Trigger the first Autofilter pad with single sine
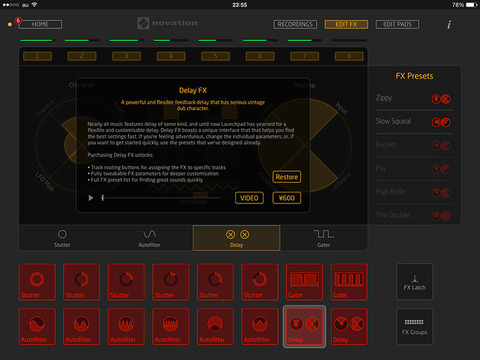 pyautogui.click(x=37, y=326)
